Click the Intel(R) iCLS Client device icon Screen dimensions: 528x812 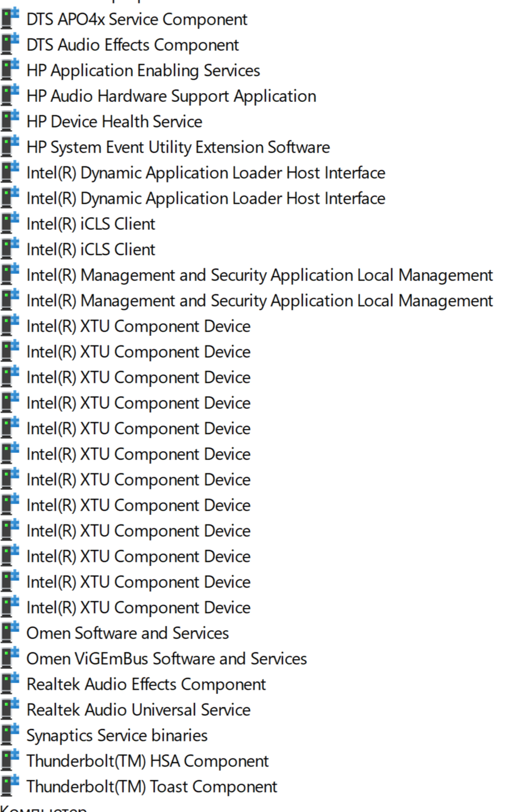(x=9, y=223)
